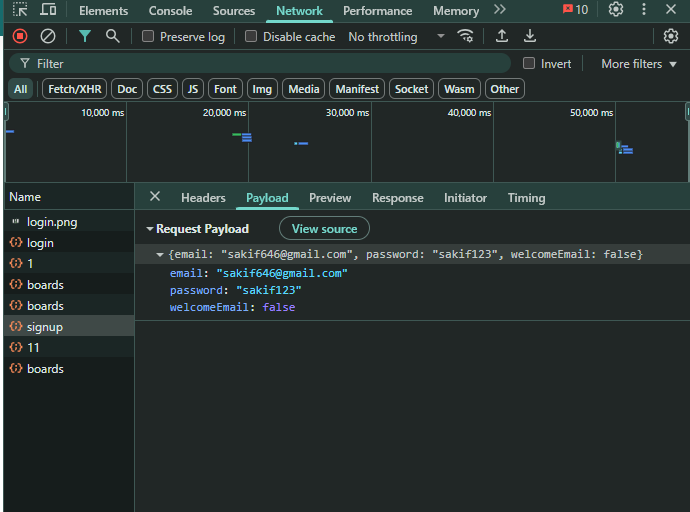Enable the Preserve log checkbox
Viewport: 690px width, 512px height.
[148, 36]
